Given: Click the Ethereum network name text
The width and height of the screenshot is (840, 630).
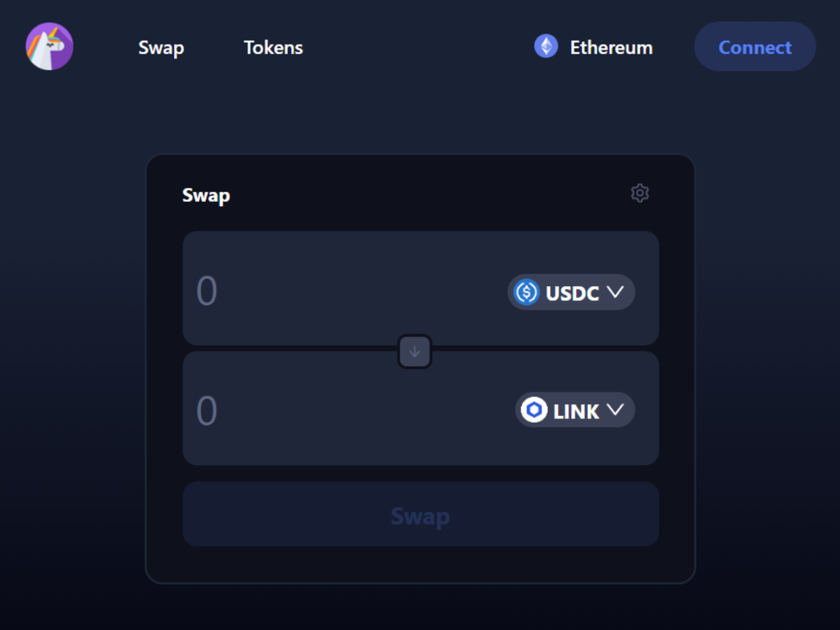Looking at the screenshot, I should coord(611,47).
